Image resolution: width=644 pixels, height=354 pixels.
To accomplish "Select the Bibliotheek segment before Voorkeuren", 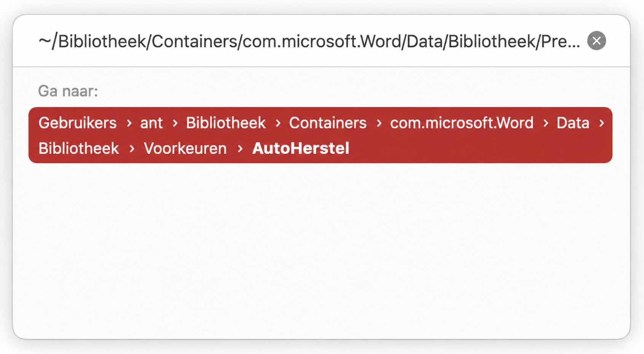I will click(x=79, y=148).
